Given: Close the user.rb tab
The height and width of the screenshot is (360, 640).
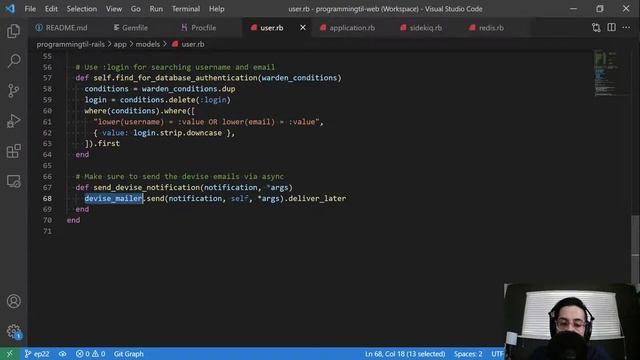Looking at the screenshot, I should 303,27.
